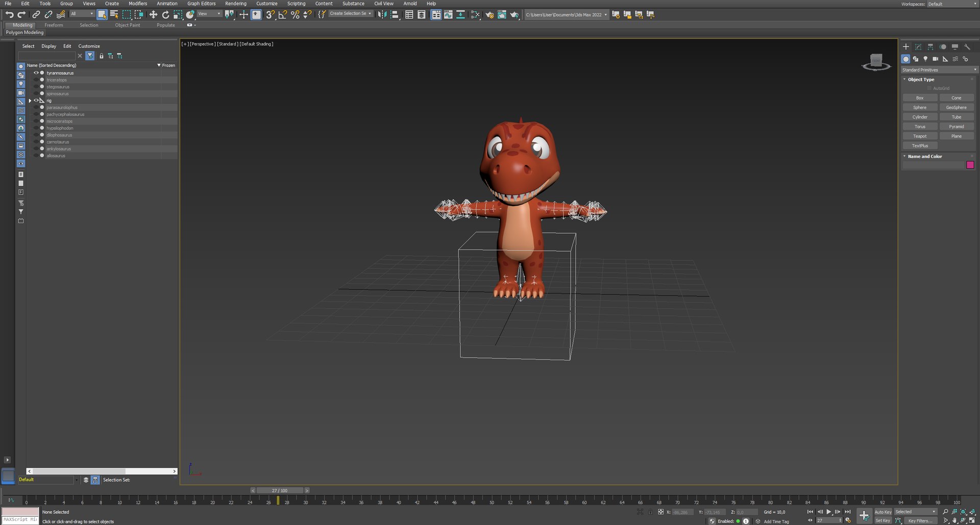Screen dimensions: 980x525
Task: Expand the rig layer tree arrow
Action: [x=30, y=101]
